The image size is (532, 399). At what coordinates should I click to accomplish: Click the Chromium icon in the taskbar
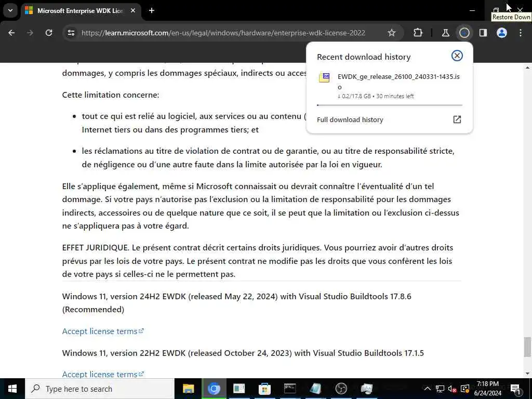pyautogui.click(x=214, y=389)
